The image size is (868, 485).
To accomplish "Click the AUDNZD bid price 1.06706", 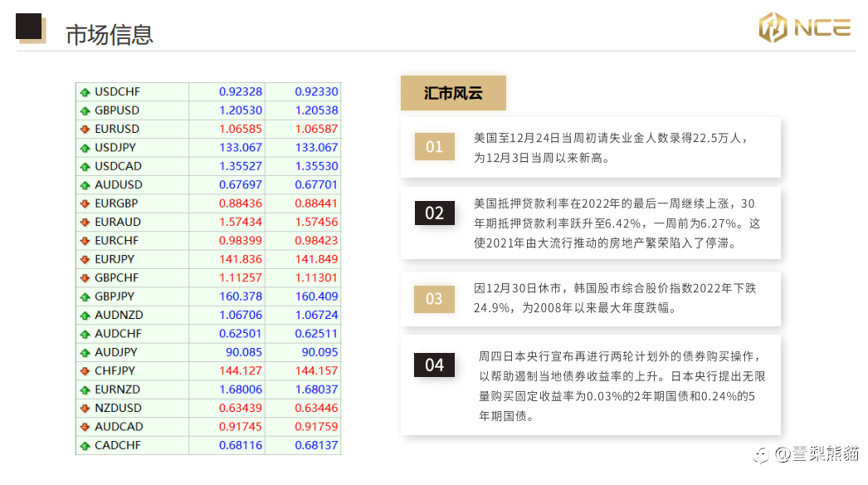I will tap(241, 315).
